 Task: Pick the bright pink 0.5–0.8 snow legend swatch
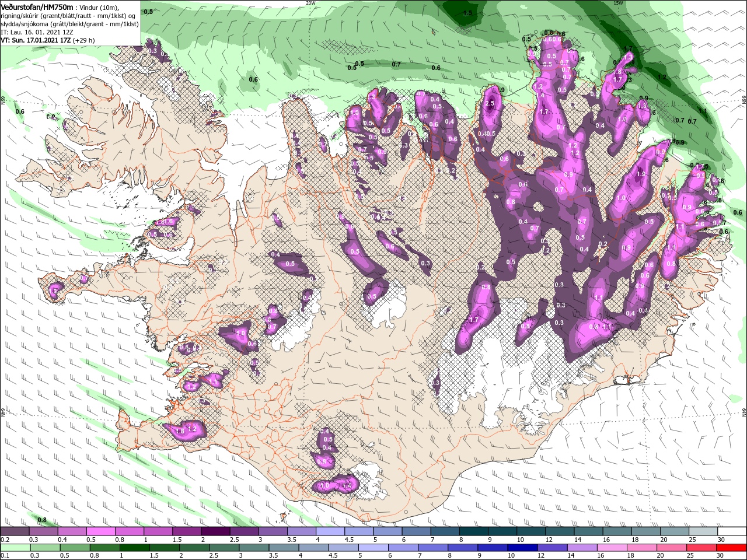tap(101, 531)
